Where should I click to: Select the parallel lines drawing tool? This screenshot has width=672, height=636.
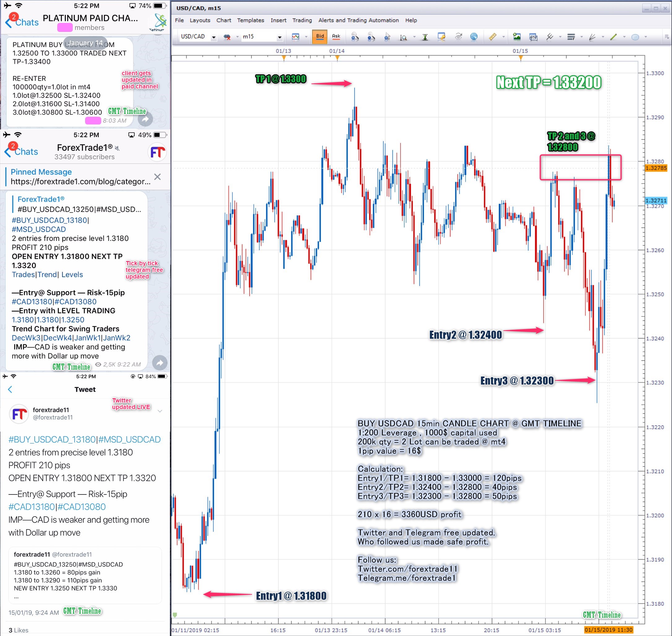550,37
